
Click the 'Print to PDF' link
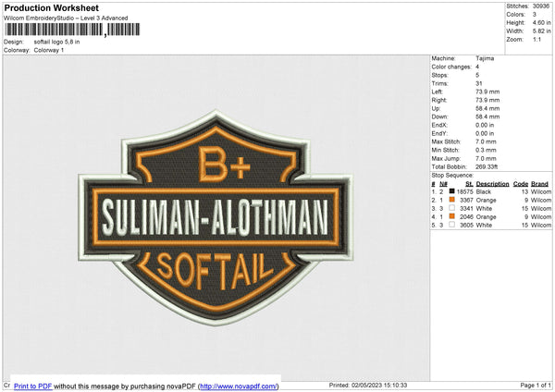(33, 386)
